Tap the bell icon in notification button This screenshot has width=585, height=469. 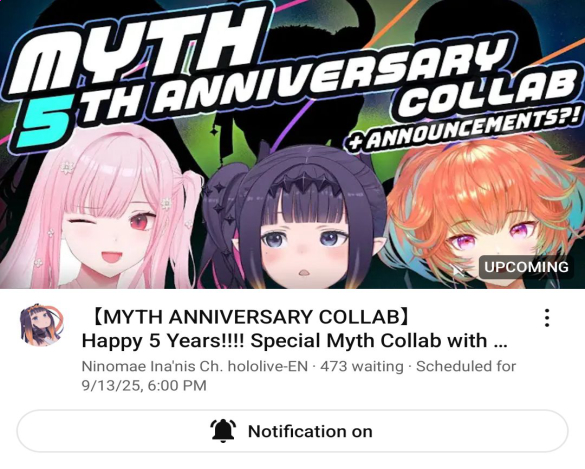click(x=223, y=431)
